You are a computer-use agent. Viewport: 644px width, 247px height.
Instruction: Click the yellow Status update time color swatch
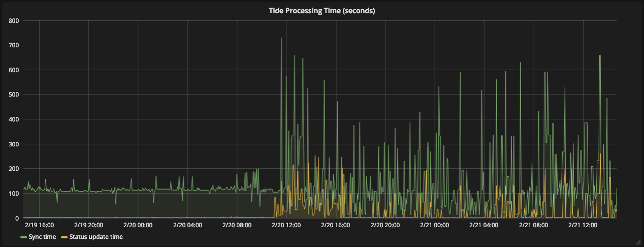pyautogui.click(x=64, y=237)
